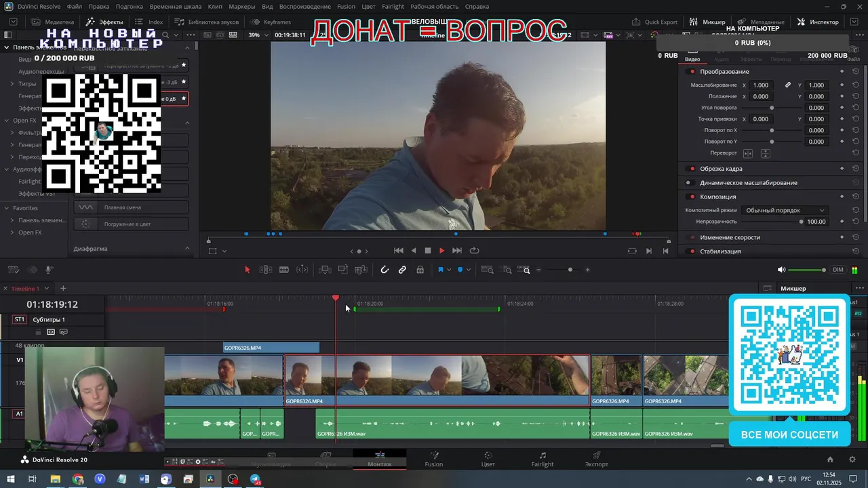Add a marker with the marker icon
868x488 pixels.
tap(460, 270)
